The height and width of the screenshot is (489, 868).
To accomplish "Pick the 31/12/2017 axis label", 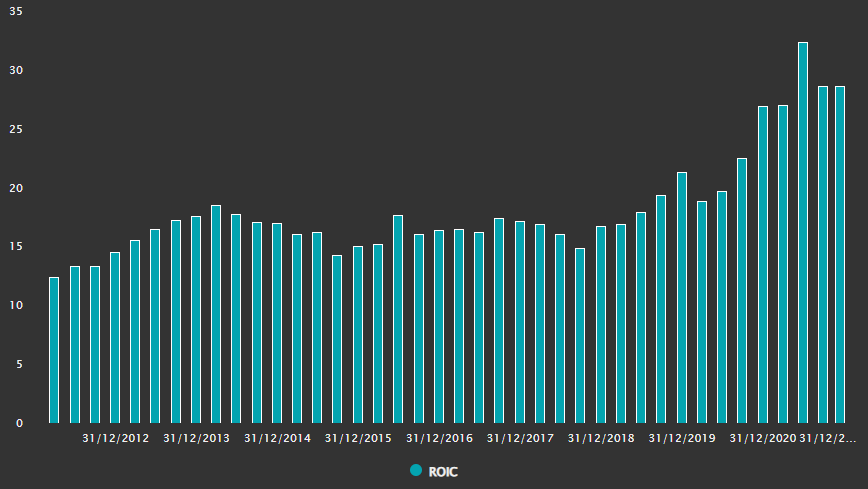I will coord(520,438).
